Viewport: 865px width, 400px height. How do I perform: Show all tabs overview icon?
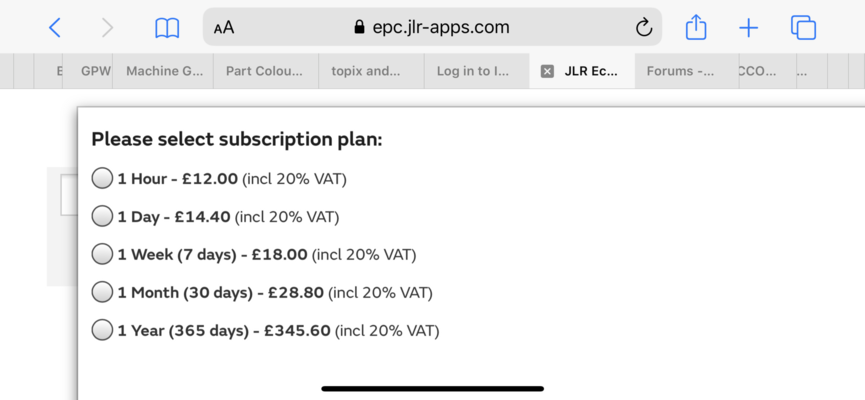click(x=803, y=28)
